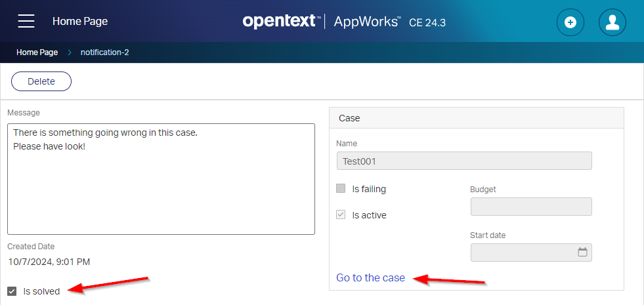Open the user profile icon
The height and width of the screenshot is (305, 644).
(x=612, y=22)
